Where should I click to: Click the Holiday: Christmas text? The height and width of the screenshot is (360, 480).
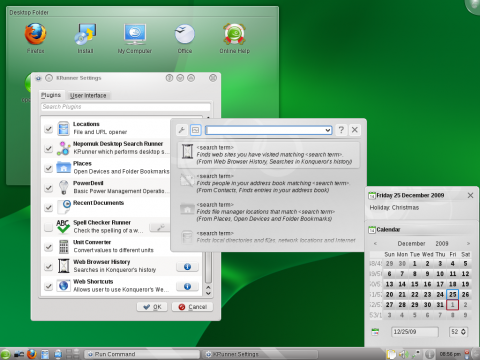(x=394, y=208)
